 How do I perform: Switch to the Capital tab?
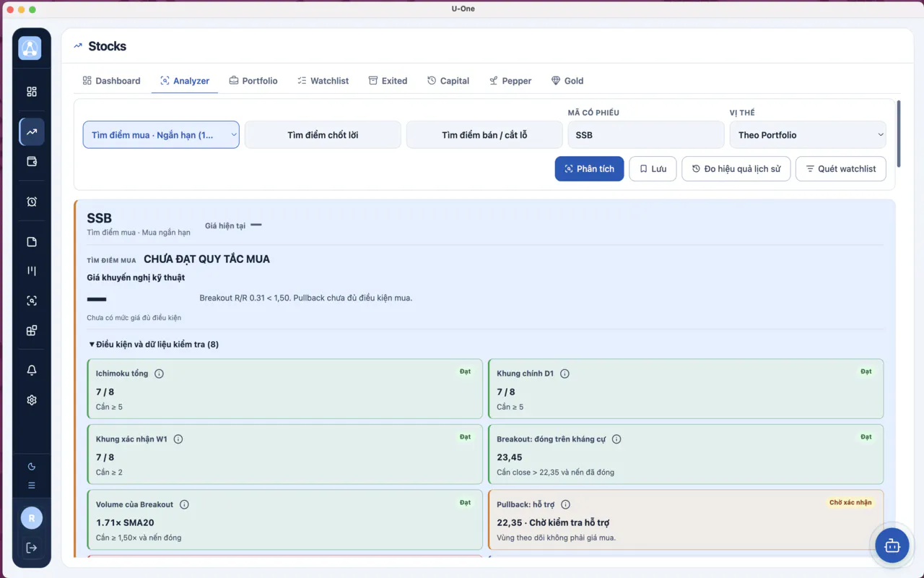(x=448, y=81)
